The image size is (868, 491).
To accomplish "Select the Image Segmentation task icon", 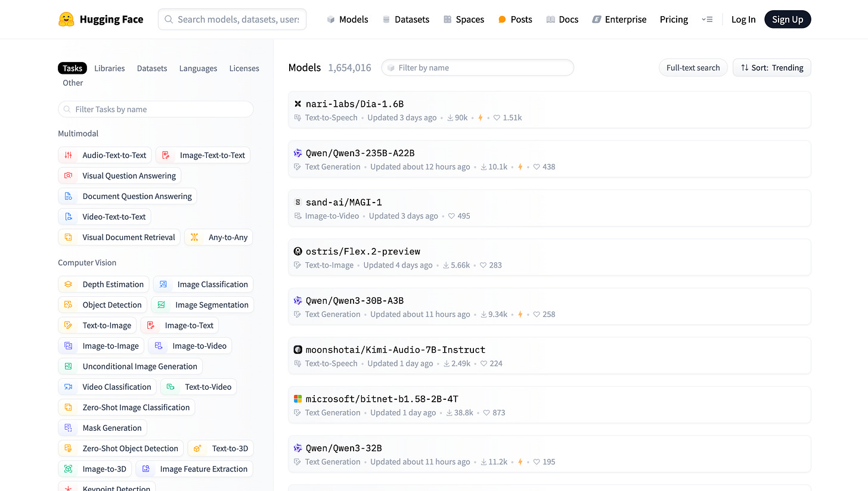I will (x=161, y=304).
